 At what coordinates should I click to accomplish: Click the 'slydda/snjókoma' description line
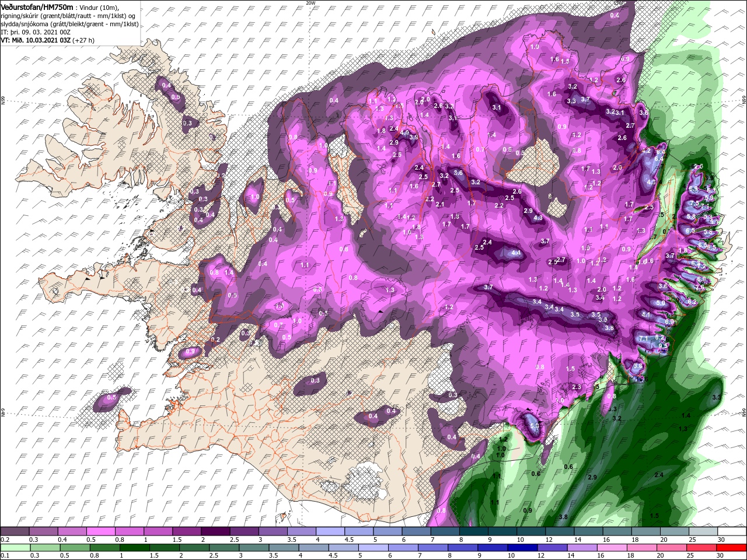pos(69,24)
